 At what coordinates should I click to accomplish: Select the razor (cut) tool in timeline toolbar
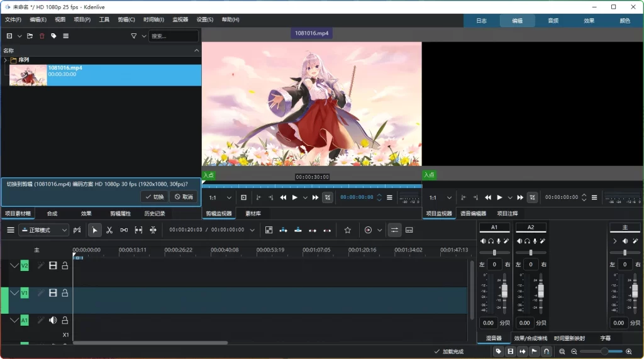pos(109,230)
